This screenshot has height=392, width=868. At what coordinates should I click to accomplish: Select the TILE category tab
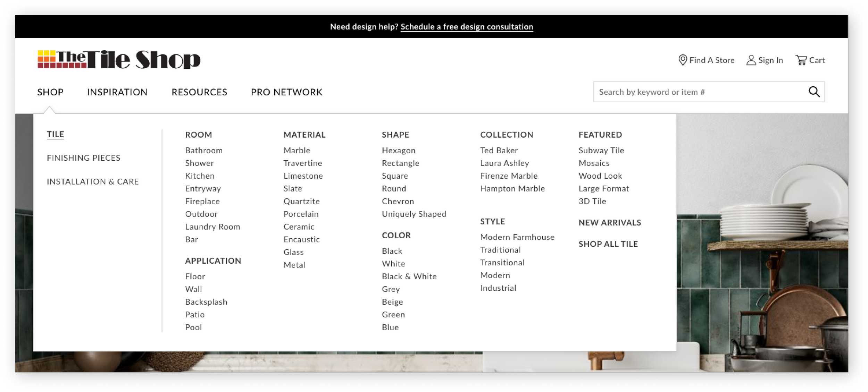point(56,134)
